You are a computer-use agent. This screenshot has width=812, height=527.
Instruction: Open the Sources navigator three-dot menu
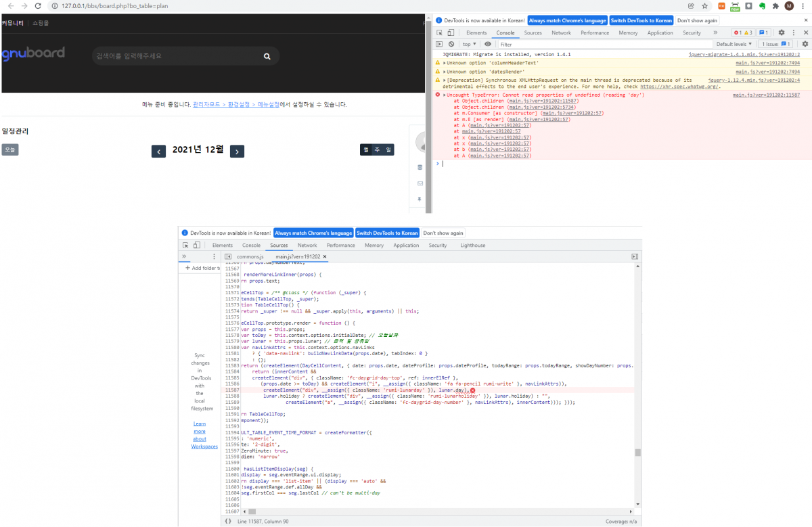coord(215,257)
